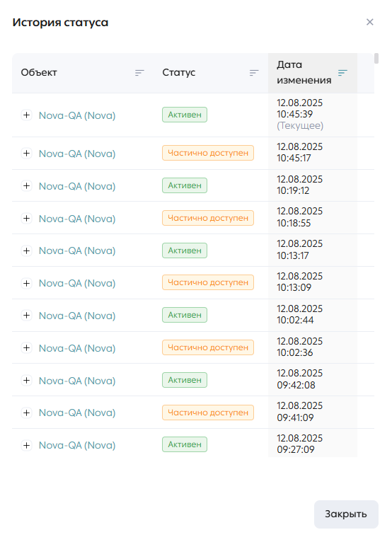Expand the row with timestamp 09:41:09
392x542 pixels.
click(27, 413)
